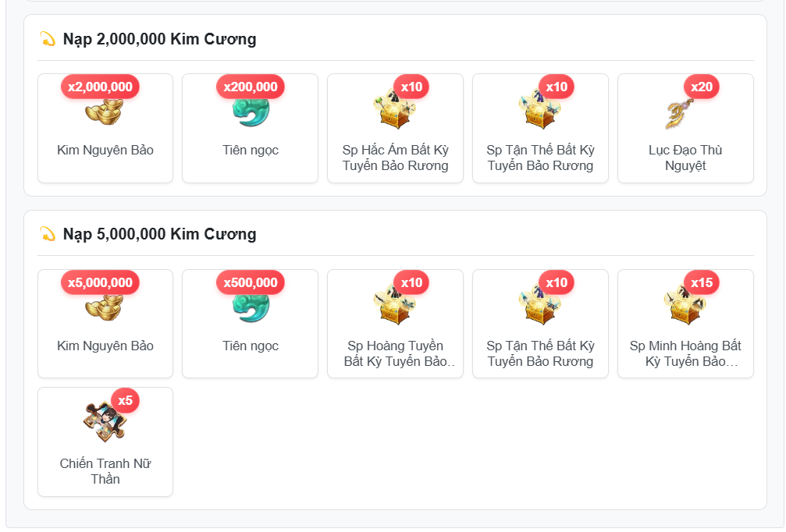786x532 pixels.
Task: Click Sp Tận Thế Bất Kỳ label in 2,000,000 tier
Action: (x=540, y=158)
